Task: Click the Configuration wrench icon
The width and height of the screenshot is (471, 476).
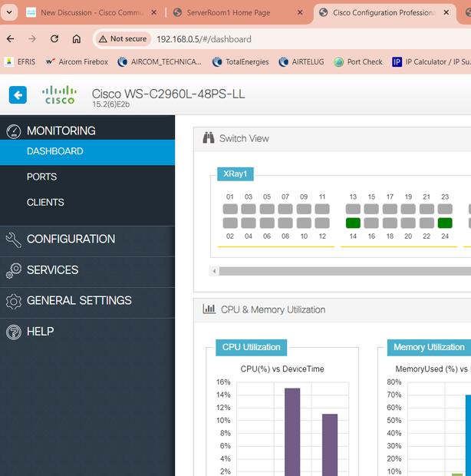Action: point(14,240)
